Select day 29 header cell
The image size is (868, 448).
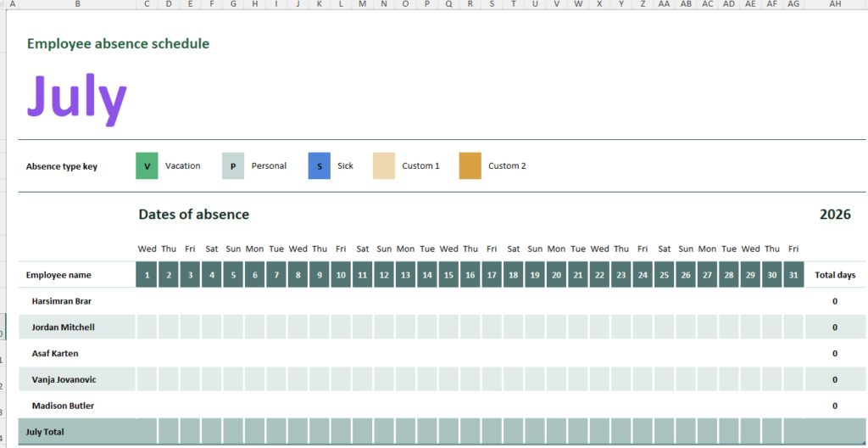pos(751,275)
